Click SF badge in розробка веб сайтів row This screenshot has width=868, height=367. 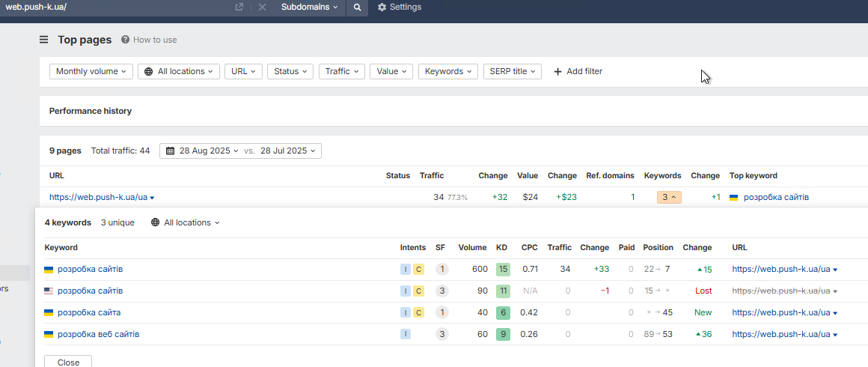coord(441,334)
